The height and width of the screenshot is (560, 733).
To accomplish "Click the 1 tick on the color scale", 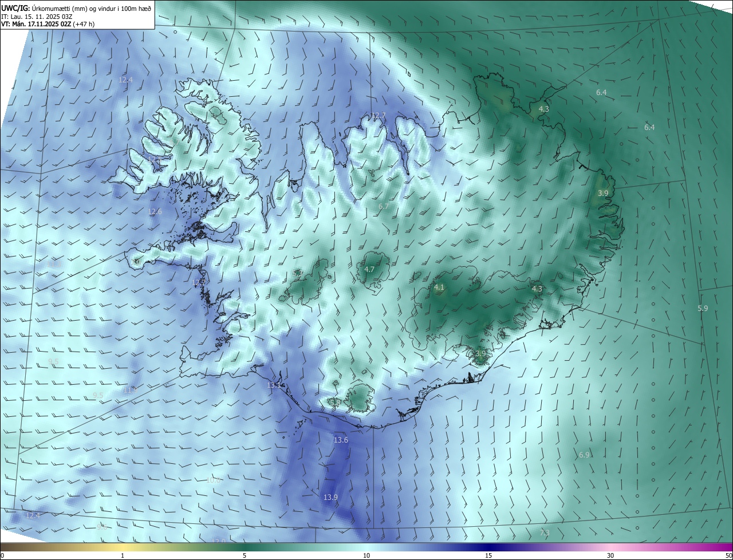I will [x=123, y=555].
